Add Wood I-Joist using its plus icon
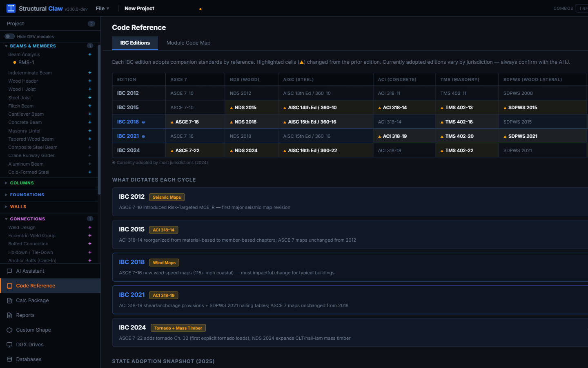This screenshot has height=368, width=588. pos(90,89)
